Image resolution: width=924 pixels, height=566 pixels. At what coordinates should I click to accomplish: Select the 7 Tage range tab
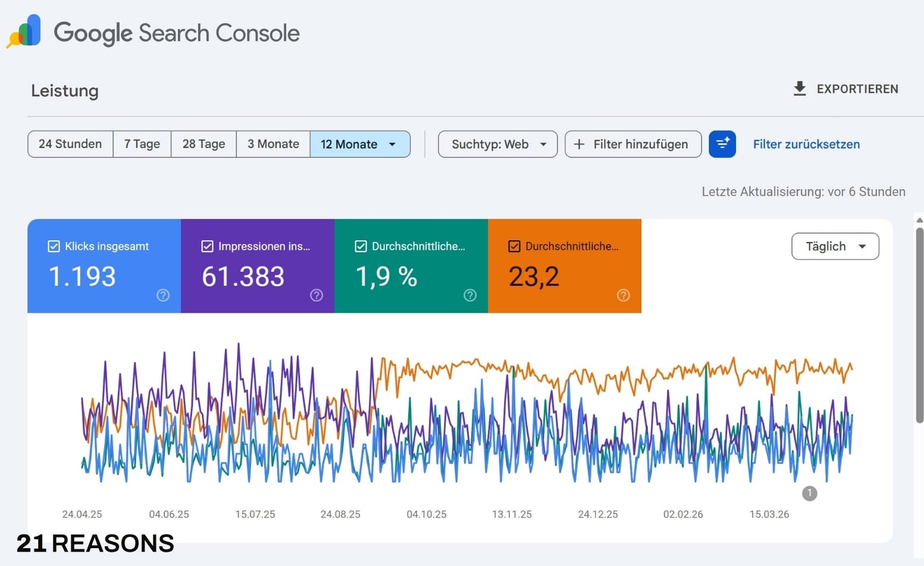(142, 144)
